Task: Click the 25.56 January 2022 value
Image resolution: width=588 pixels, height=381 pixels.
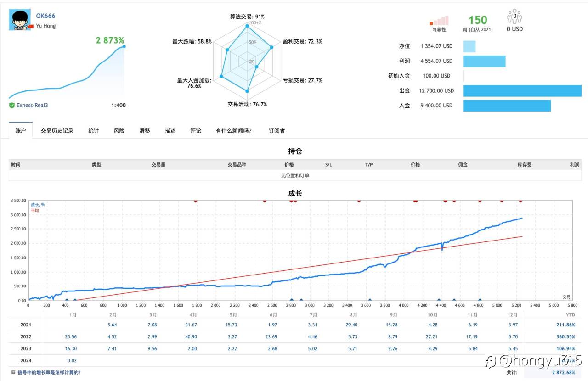Action: click(x=70, y=337)
